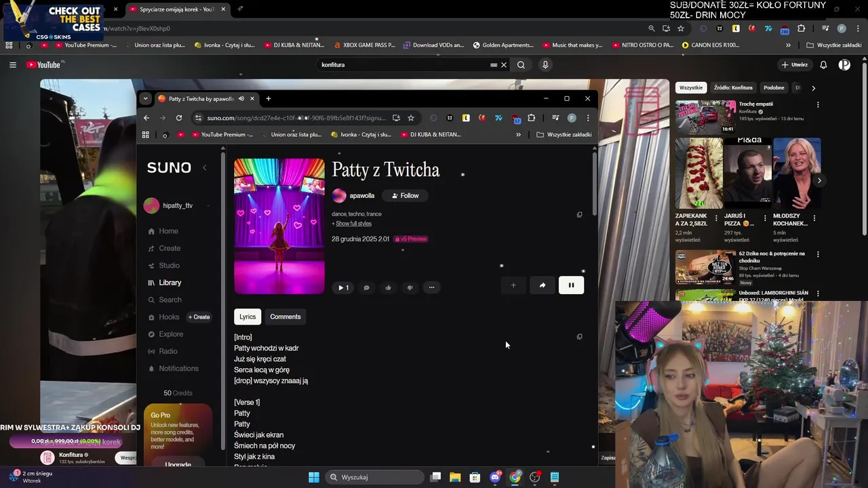Screen dimensions: 868x488
Task: Open apawolla artist profile link
Action: point(361,196)
